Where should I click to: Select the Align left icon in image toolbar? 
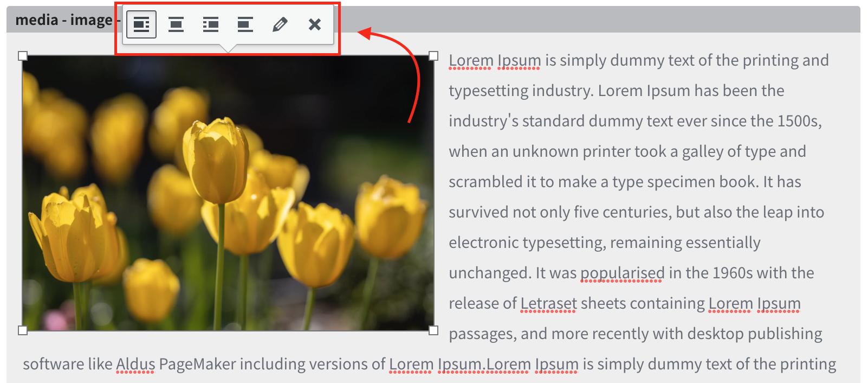[141, 24]
